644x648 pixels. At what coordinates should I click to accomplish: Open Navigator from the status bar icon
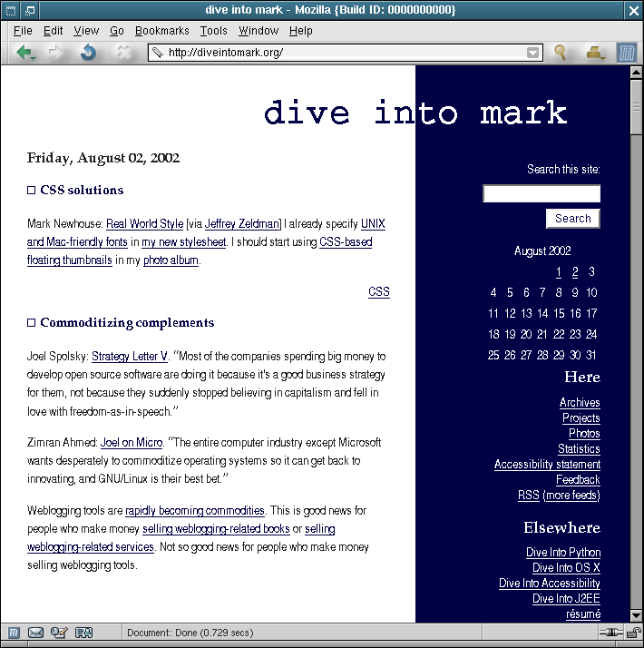[14, 633]
